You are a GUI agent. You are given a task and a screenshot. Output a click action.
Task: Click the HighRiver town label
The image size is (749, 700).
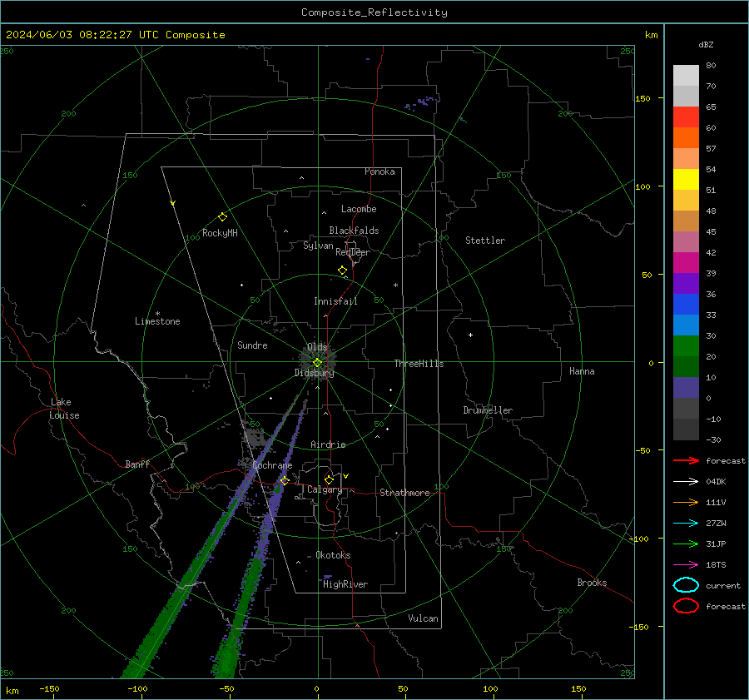click(345, 584)
